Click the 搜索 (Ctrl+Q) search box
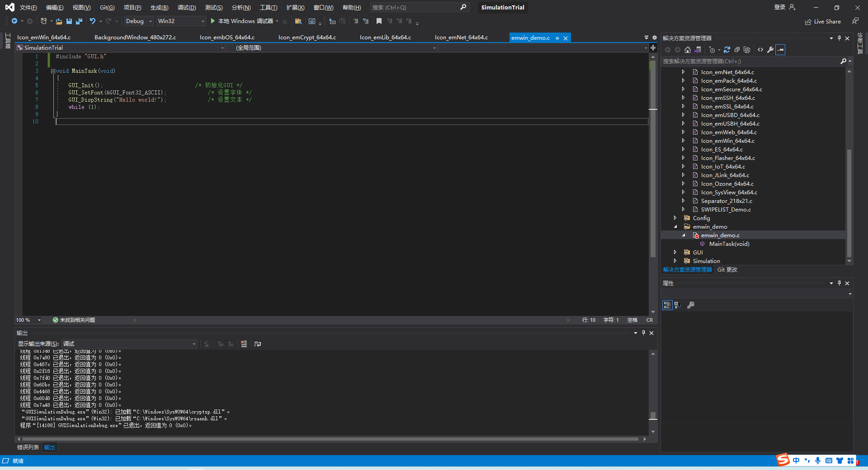The width and height of the screenshot is (868, 470). (x=419, y=8)
